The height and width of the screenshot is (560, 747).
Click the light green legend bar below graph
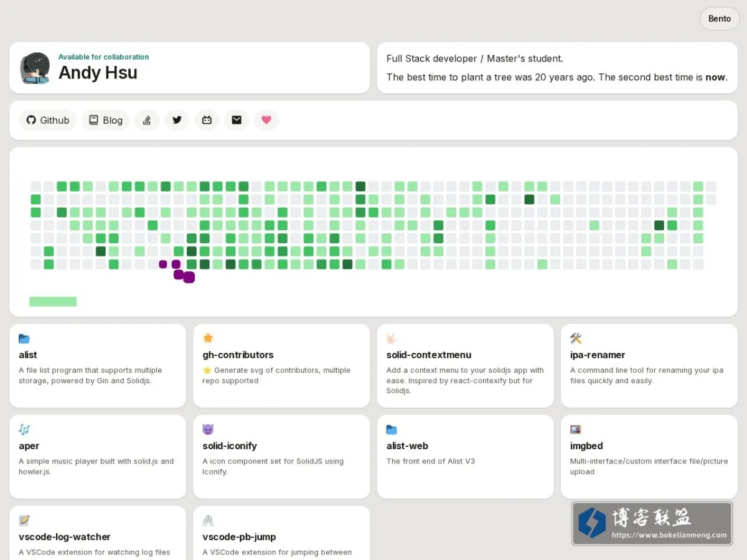point(53,302)
